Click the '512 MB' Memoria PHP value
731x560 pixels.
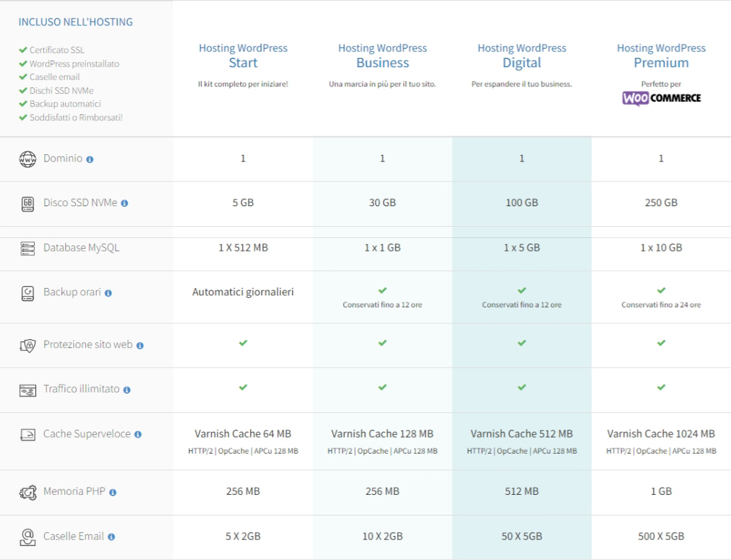pos(521,491)
